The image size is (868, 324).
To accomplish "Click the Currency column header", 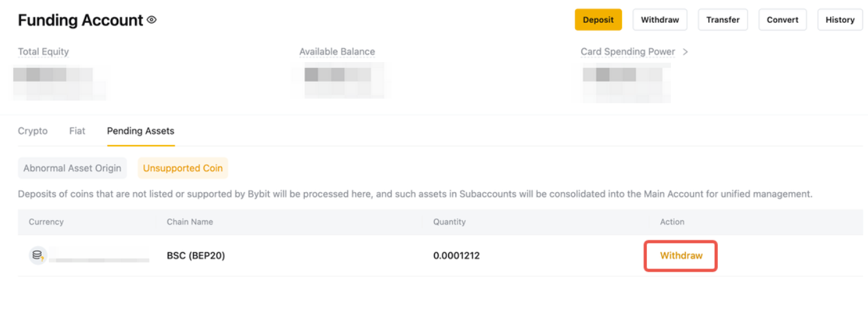I will pos(46,221).
